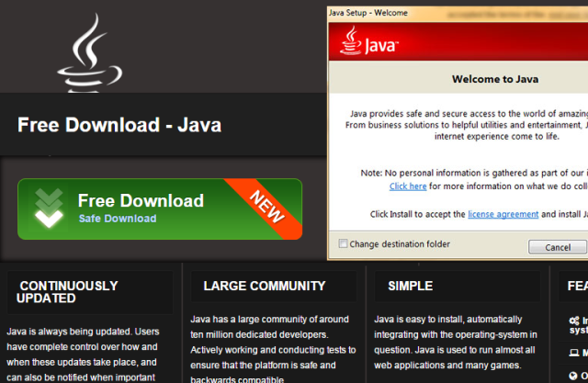Click the LARGE COMMUNITY heading
Viewport: 588px width, 383px height.
pyautogui.click(x=265, y=286)
